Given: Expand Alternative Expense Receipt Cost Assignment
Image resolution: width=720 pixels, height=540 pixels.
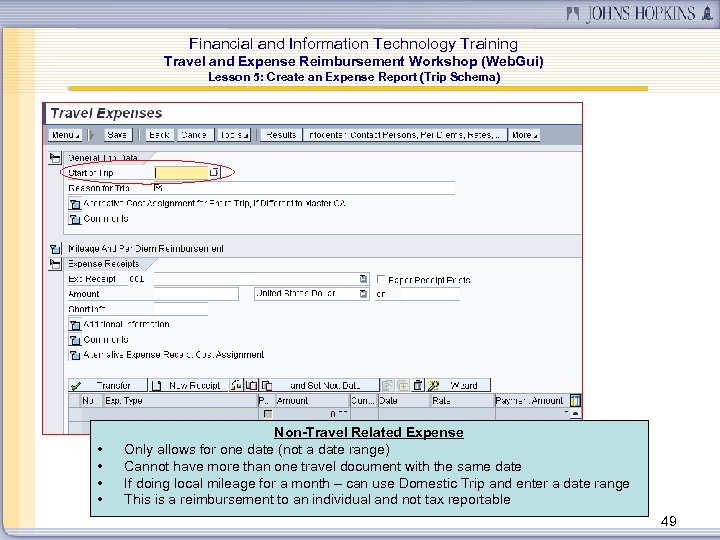Looking at the screenshot, I should tap(74, 355).
